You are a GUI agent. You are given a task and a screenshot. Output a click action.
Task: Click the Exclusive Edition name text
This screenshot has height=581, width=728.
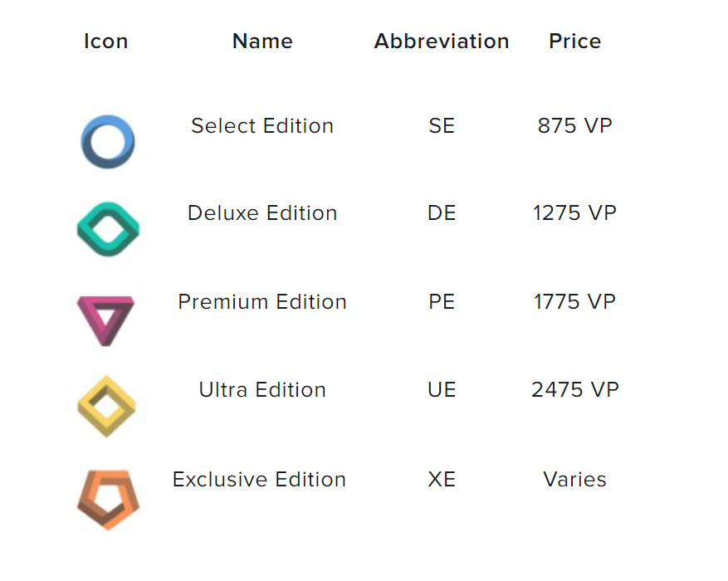259,480
